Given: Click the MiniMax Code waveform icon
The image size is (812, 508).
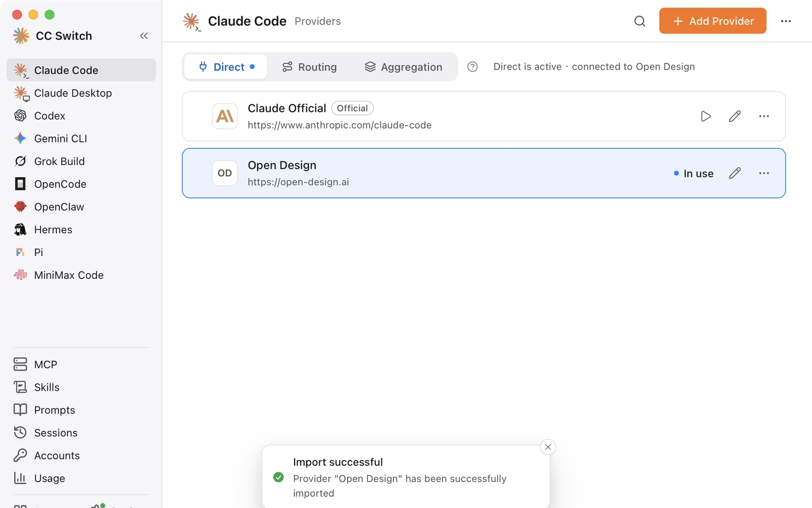Looking at the screenshot, I should pos(20,275).
